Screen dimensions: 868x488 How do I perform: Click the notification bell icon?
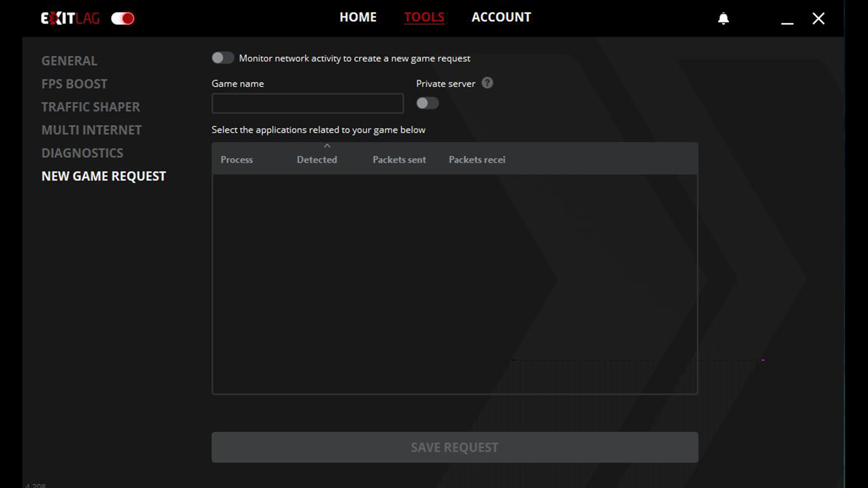point(723,19)
